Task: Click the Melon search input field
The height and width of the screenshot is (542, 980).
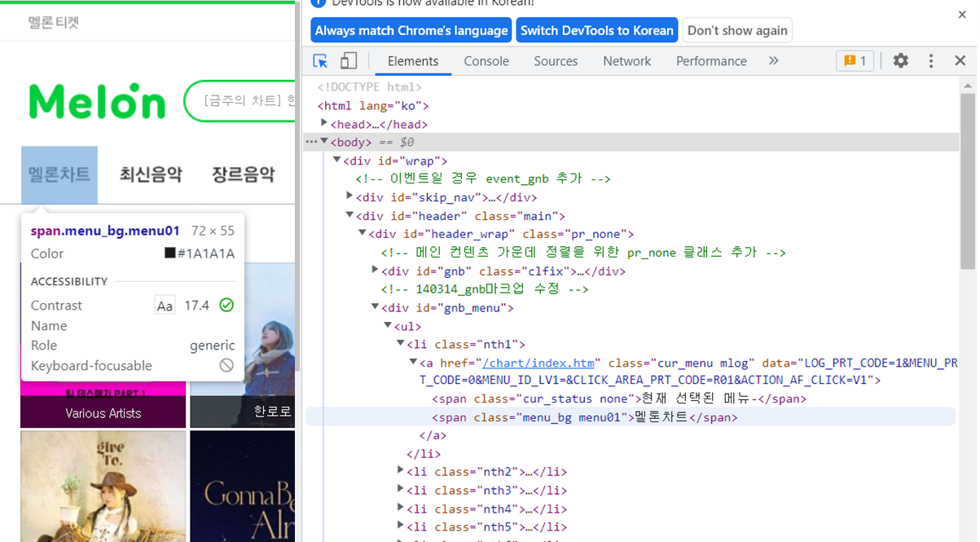Action: point(240,101)
